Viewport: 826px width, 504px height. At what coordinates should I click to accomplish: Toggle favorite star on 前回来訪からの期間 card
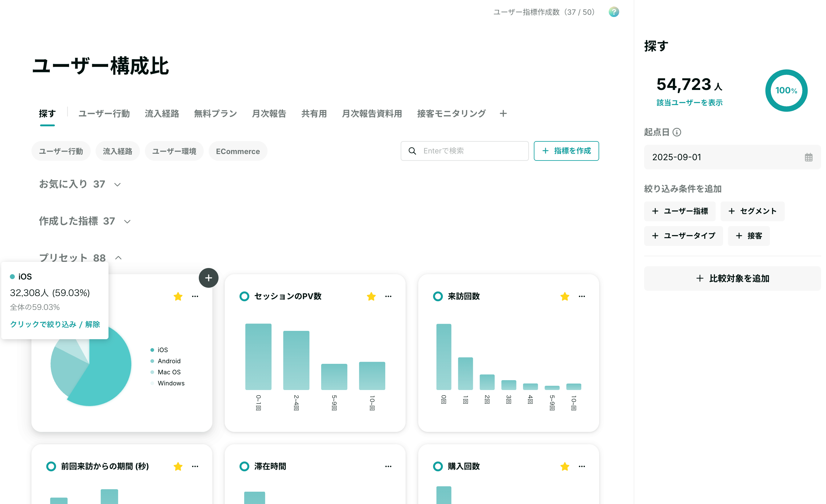pos(178,466)
